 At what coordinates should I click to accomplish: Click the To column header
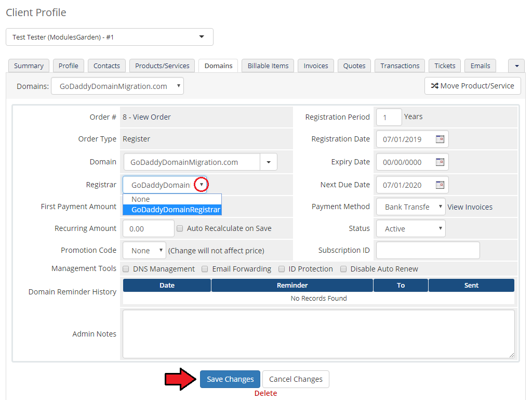(401, 285)
